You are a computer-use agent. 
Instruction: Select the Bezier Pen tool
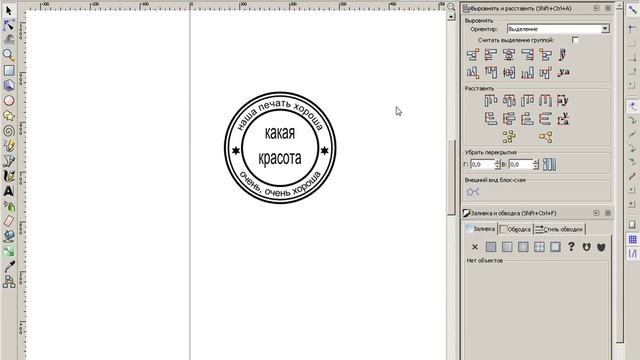point(9,161)
